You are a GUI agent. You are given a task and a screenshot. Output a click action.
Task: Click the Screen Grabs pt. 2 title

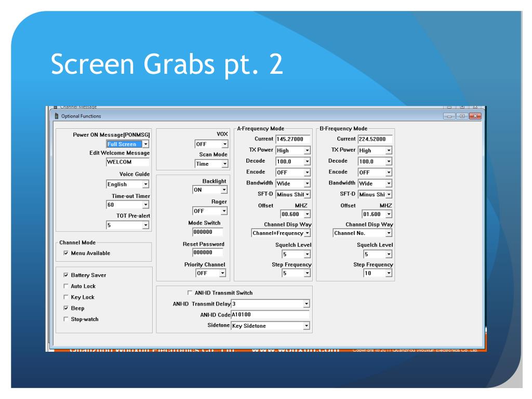[167, 64]
